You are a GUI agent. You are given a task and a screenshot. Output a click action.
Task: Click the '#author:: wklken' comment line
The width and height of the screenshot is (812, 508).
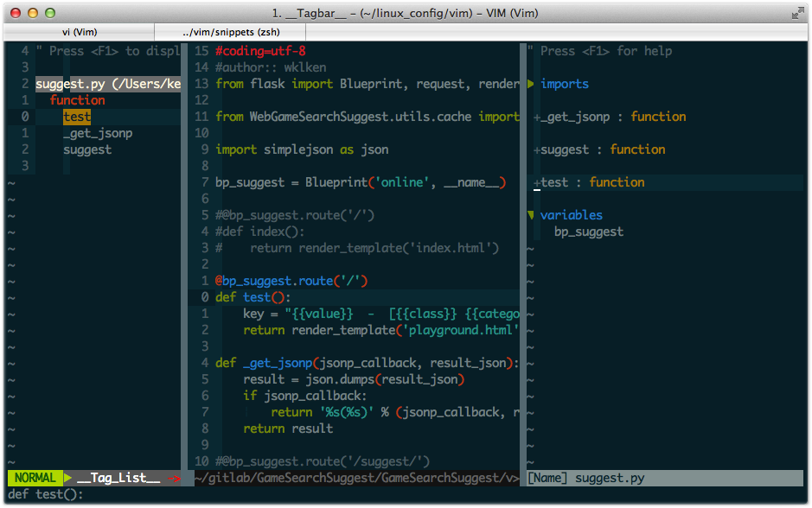(x=271, y=67)
